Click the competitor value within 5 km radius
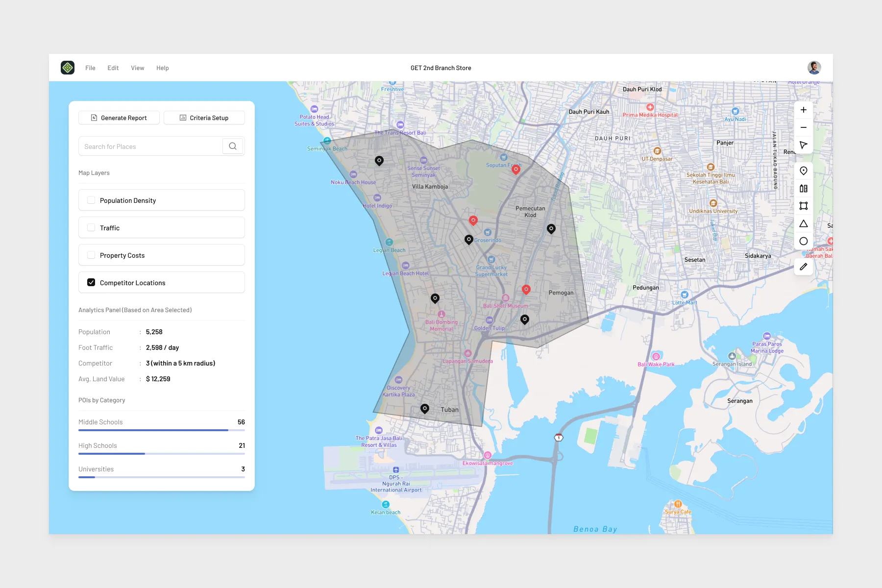882x588 pixels. pyautogui.click(x=181, y=363)
